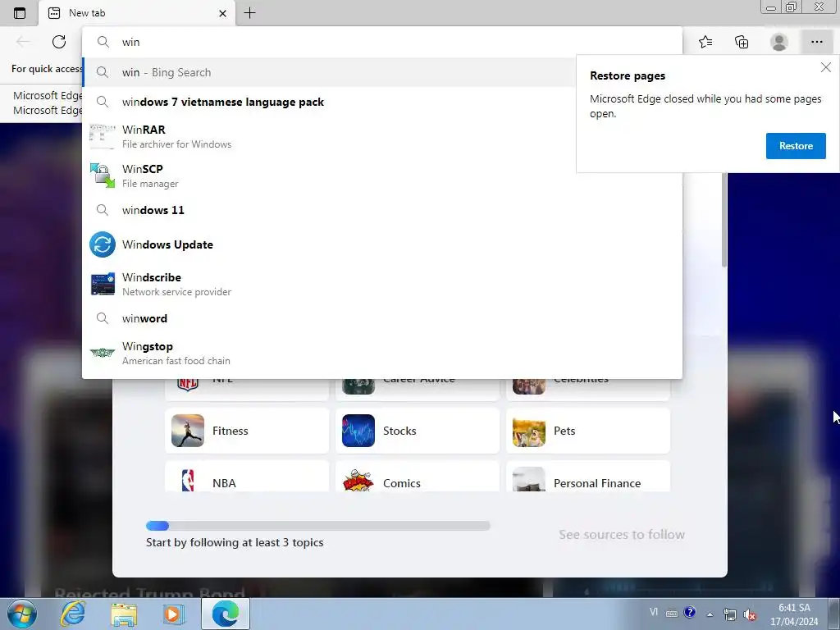This screenshot has height=630, width=840.
Task: Close the New tab
Action: tap(223, 13)
